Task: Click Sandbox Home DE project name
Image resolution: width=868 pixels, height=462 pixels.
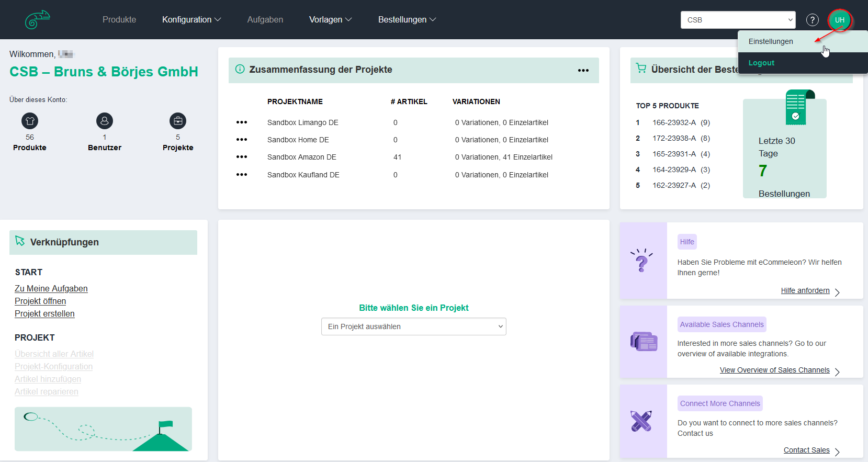Action: click(x=298, y=140)
